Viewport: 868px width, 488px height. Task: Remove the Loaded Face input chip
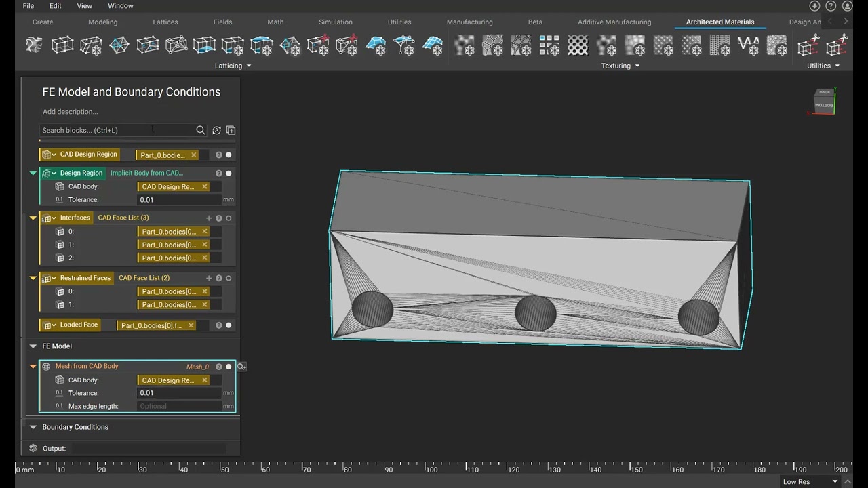pyautogui.click(x=191, y=325)
